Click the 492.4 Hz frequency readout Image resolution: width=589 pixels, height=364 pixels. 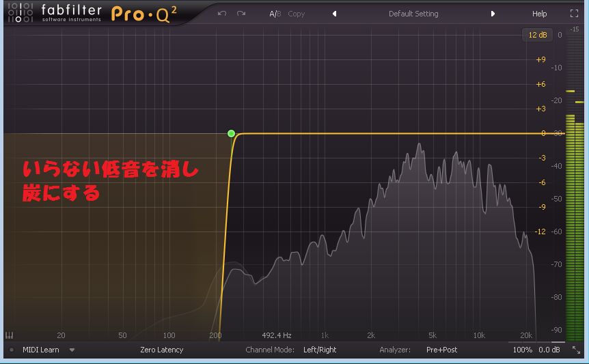[x=277, y=335]
